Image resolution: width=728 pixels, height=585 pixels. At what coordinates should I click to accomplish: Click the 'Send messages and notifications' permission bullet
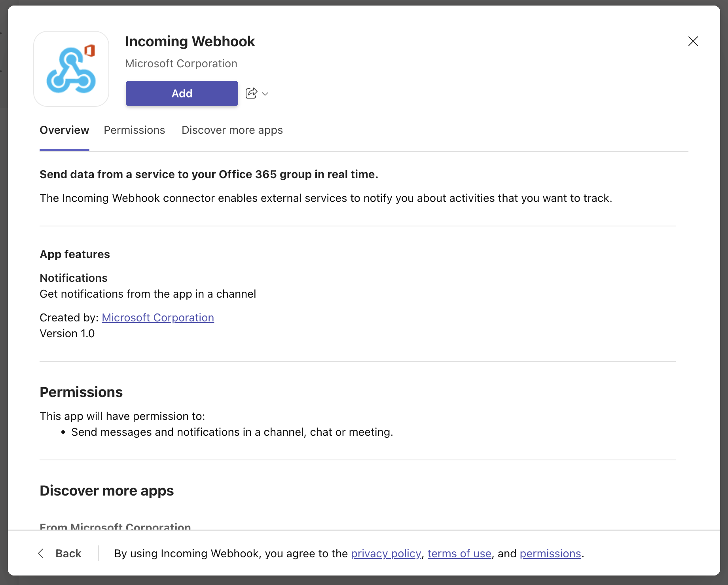tap(232, 432)
